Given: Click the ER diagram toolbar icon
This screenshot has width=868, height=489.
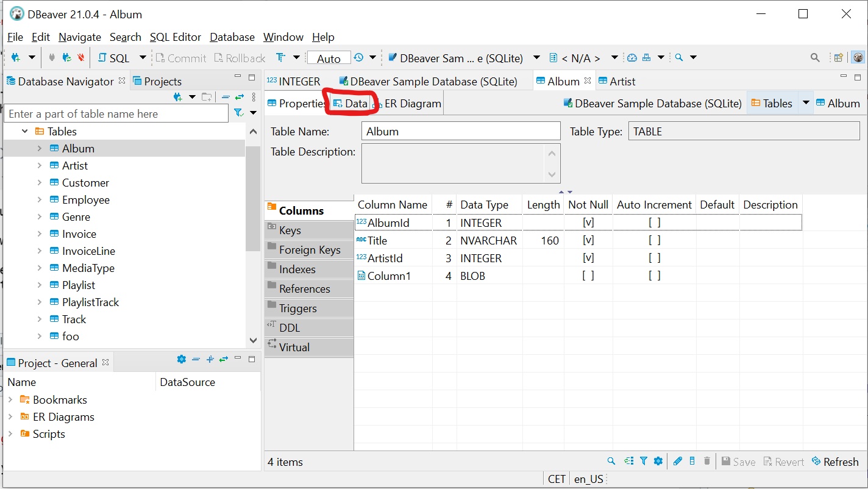Looking at the screenshot, I should [x=646, y=58].
